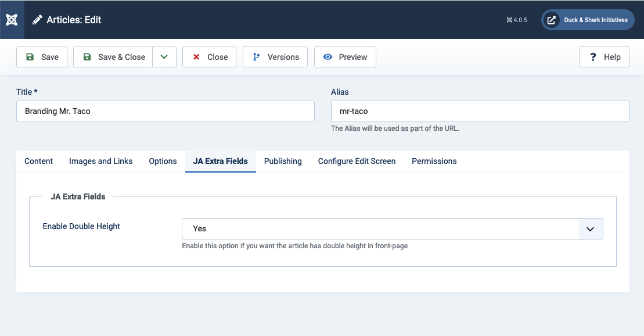
Task: Click the chevron on the Yes select box
Action: click(x=591, y=229)
